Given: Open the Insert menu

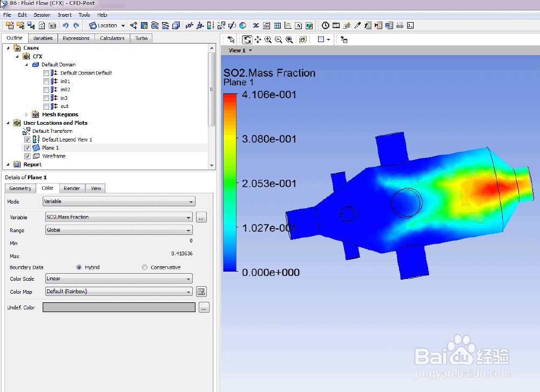Looking at the screenshot, I should click(65, 15).
